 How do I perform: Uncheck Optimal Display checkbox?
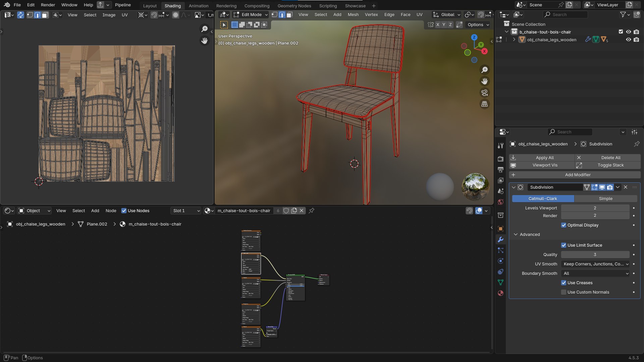[563, 225]
